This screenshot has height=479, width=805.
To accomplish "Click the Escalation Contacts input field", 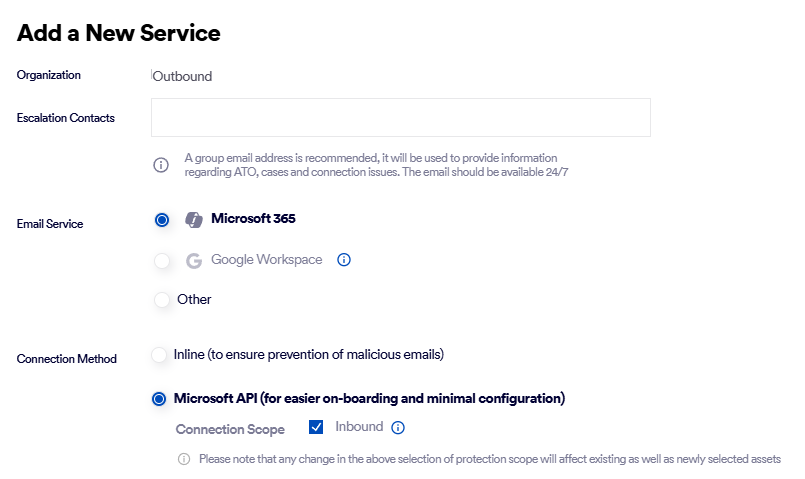I will pos(400,117).
